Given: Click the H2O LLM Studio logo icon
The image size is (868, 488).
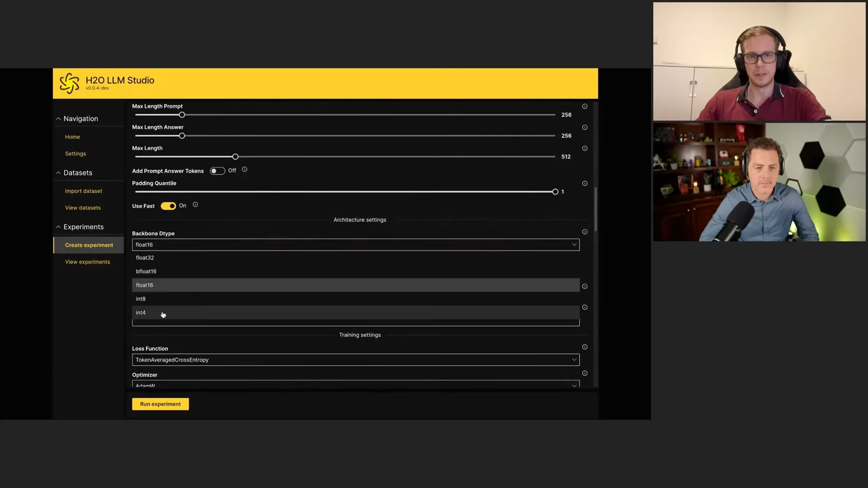Looking at the screenshot, I should tap(69, 84).
